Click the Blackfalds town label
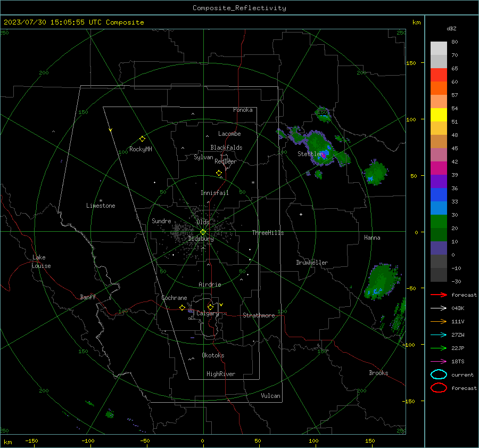 (226, 148)
